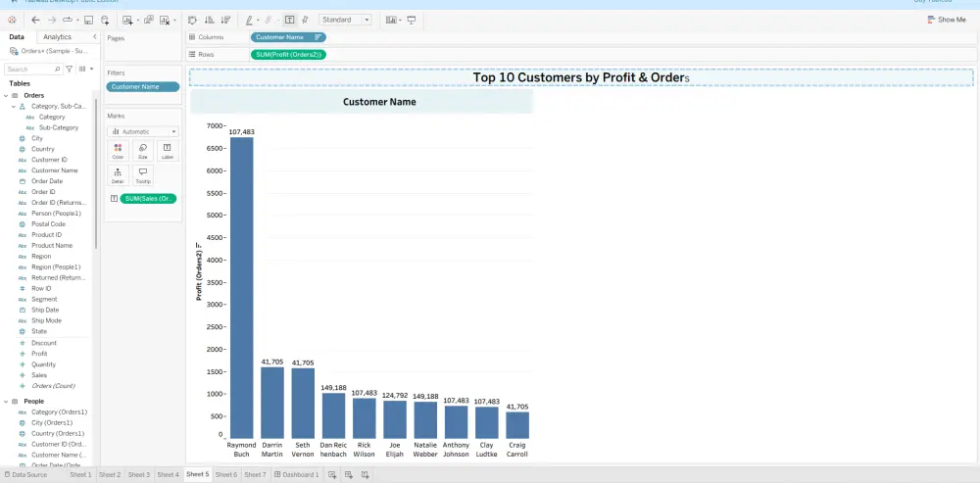Click the Orders+ data source entry

tap(49, 51)
